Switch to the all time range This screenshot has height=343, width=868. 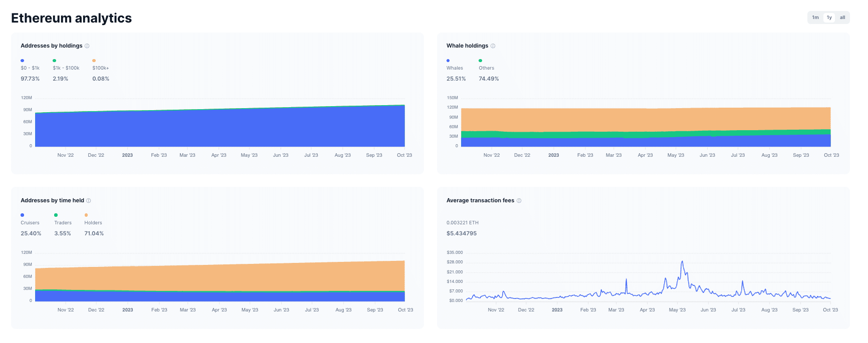click(x=842, y=18)
